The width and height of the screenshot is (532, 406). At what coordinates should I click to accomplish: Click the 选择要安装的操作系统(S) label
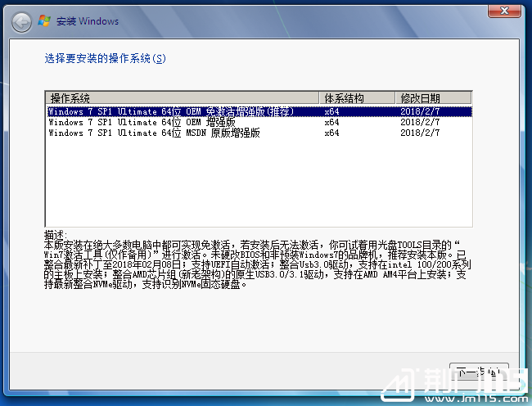[x=106, y=58]
